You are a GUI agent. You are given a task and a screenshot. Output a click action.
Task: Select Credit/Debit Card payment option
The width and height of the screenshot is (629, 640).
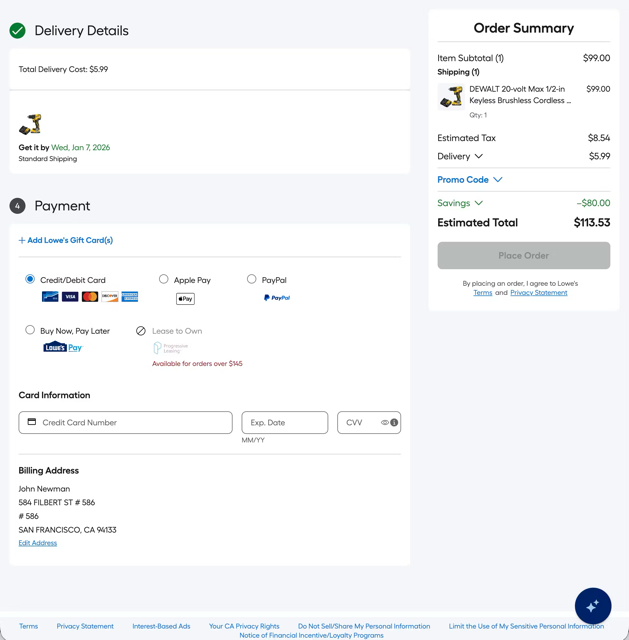click(x=30, y=279)
